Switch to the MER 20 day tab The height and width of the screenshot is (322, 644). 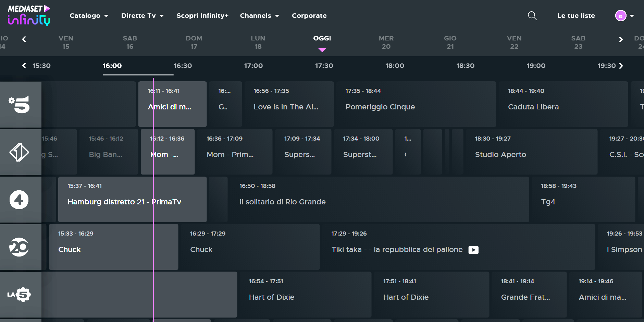click(x=386, y=42)
